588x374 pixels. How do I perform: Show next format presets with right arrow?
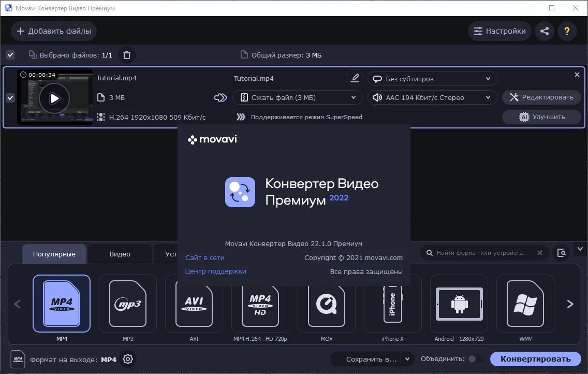[570, 304]
